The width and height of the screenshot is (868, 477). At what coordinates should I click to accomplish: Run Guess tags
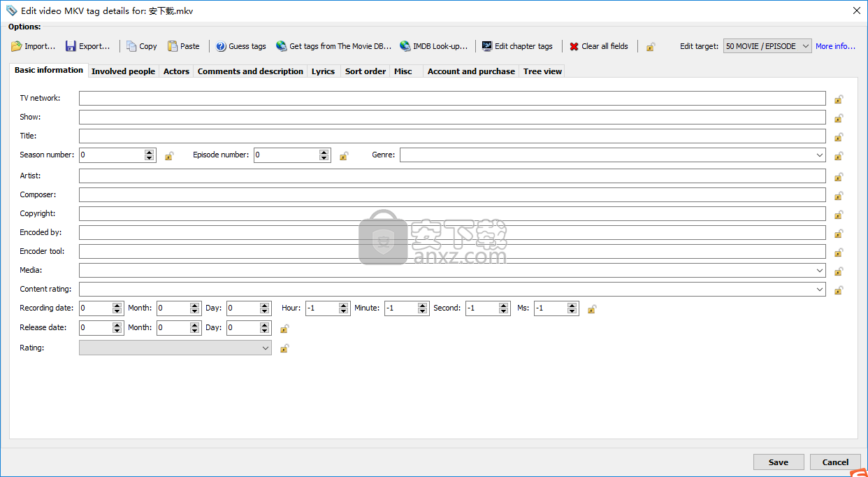(x=241, y=46)
